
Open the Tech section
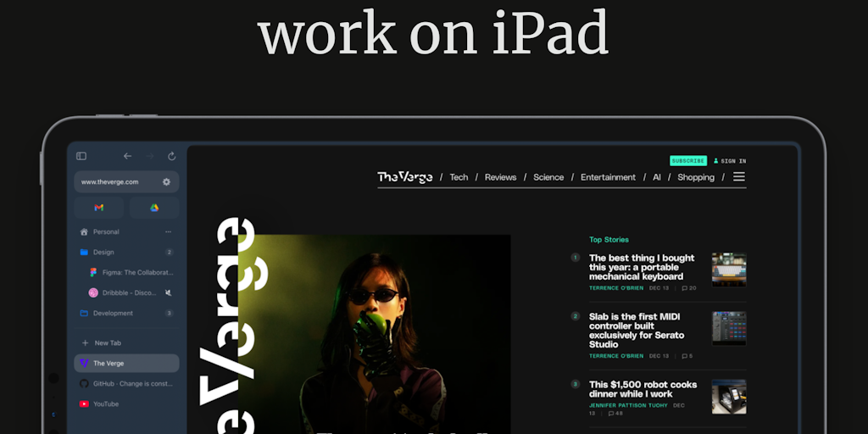tap(459, 177)
